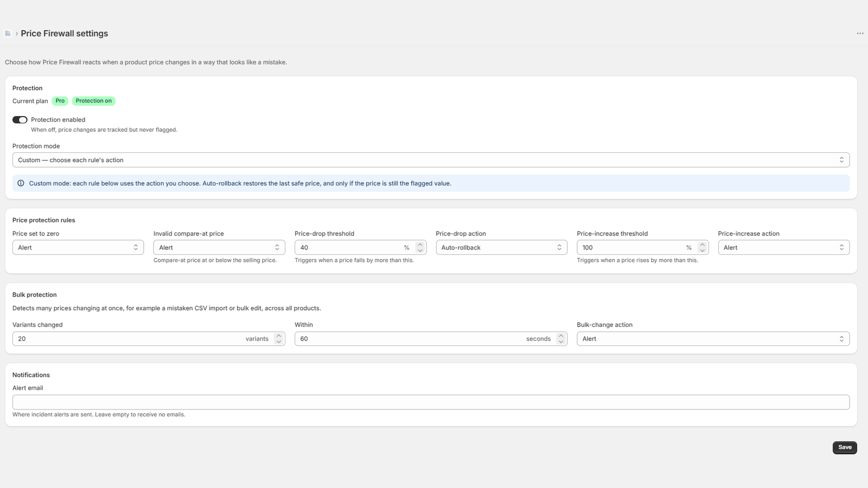The image size is (868, 488).
Task: Decrease the Price-drop threshold with down arrow
Action: (x=420, y=251)
